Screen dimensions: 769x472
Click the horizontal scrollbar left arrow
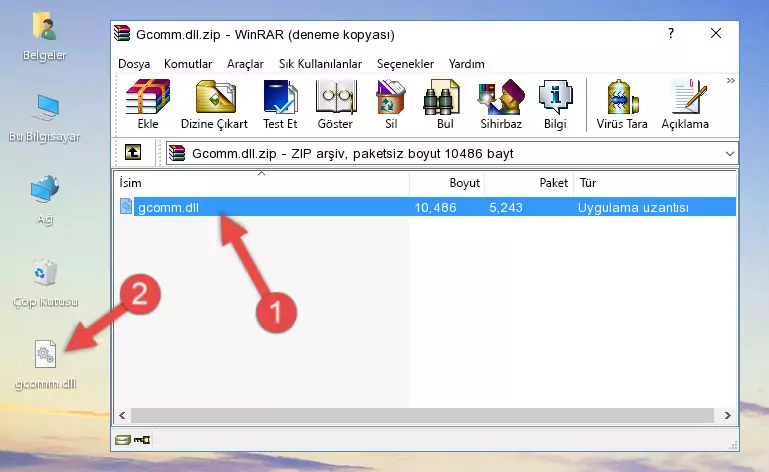123,416
